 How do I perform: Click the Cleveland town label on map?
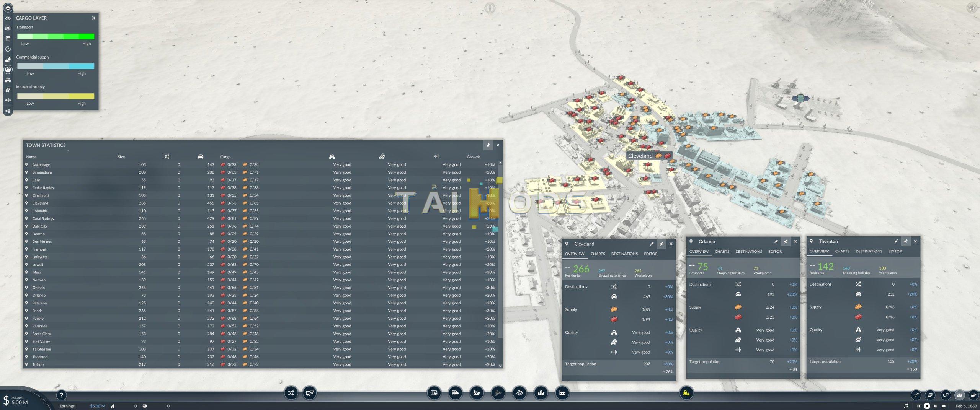tap(649, 156)
